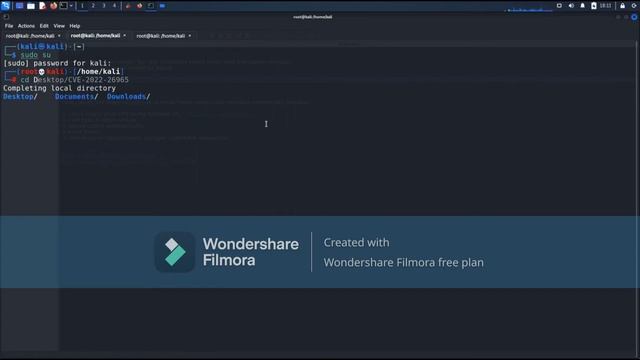Select the second (active) root@kali terminal tab
This screenshot has width=640, height=360.
point(96,36)
